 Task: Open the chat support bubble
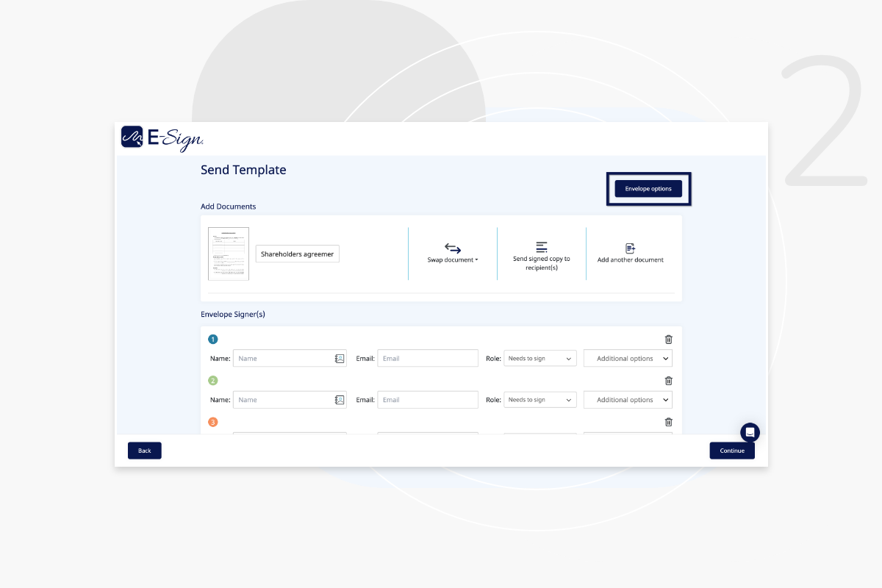click(750, 432)
